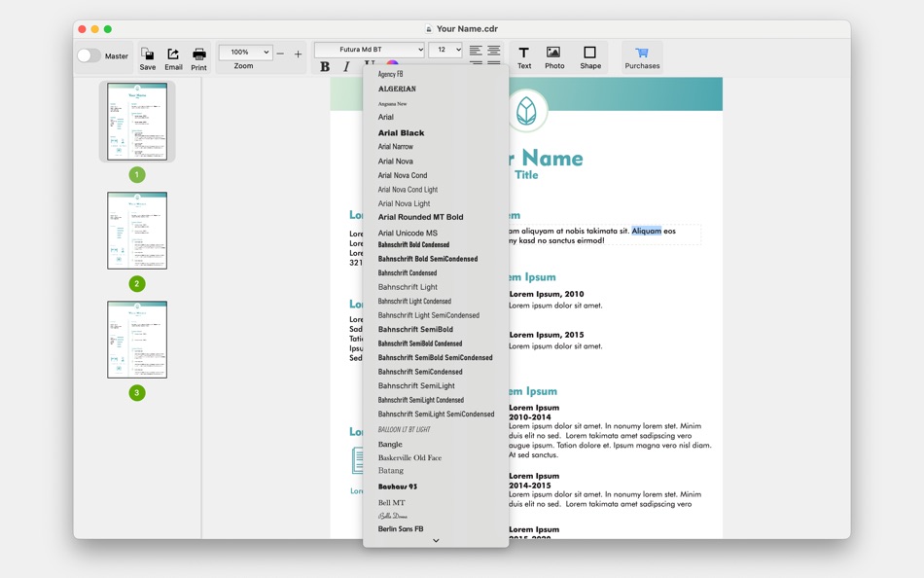924x578 pixels.
Task: Click the green page number 3 badge
Action: 137,393
